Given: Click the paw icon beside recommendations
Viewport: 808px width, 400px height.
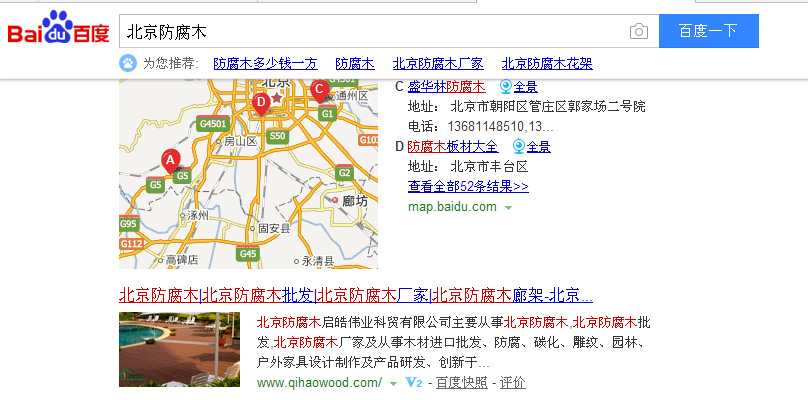Looking at the screenshot, I should coord(128,64).
